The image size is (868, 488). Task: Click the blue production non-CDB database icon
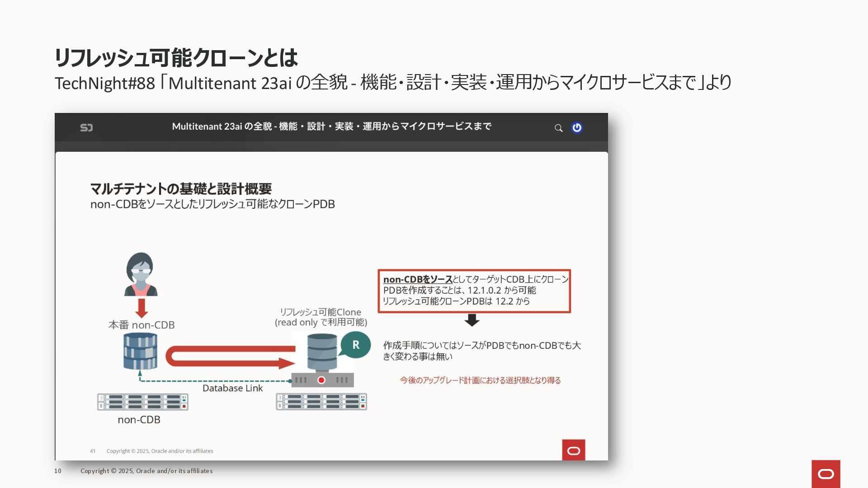[x=141, y=351]
